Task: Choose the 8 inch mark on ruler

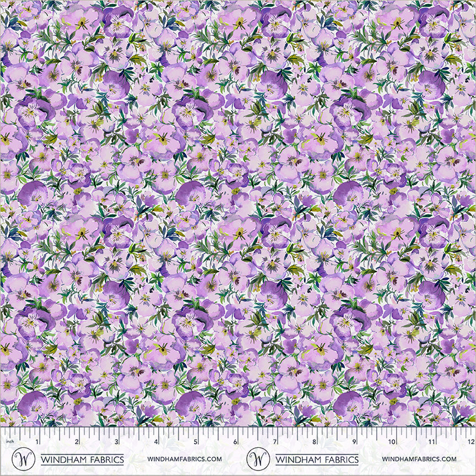Action: pos(315,442)
